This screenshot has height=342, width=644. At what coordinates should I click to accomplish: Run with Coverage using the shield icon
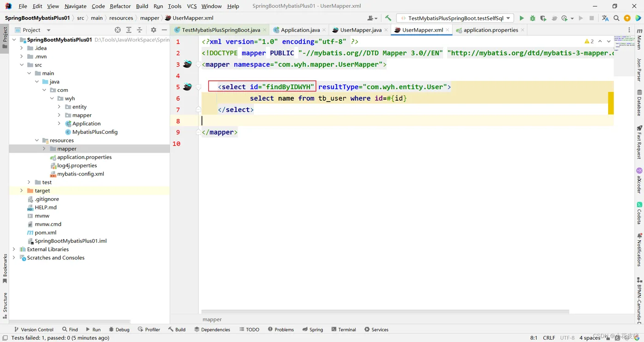(x=543, y=18)
